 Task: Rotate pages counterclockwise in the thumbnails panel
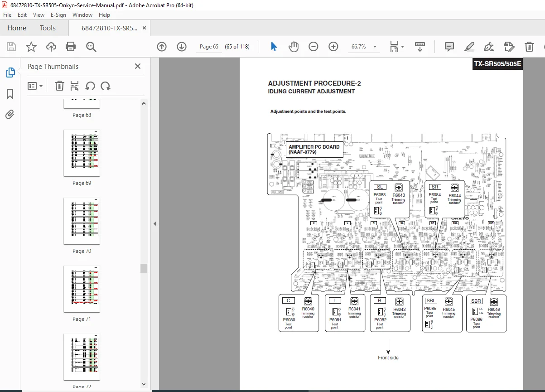(x=90, y=86)
